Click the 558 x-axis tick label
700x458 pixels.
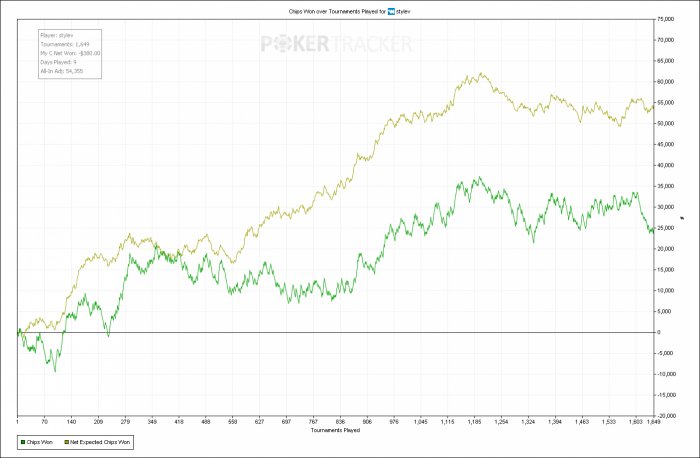(x=233, y=421)
